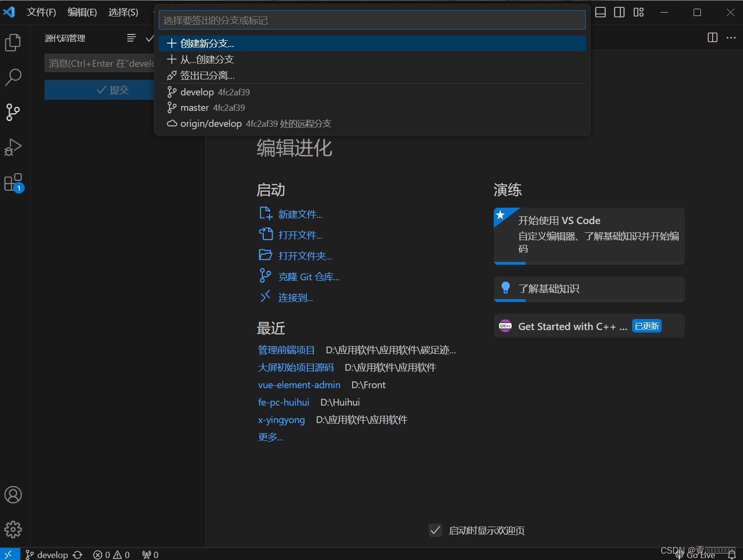This screenshot has width=743, height=560.
Task: Select the Run and Debug icon
Action: tap(13, 147)
